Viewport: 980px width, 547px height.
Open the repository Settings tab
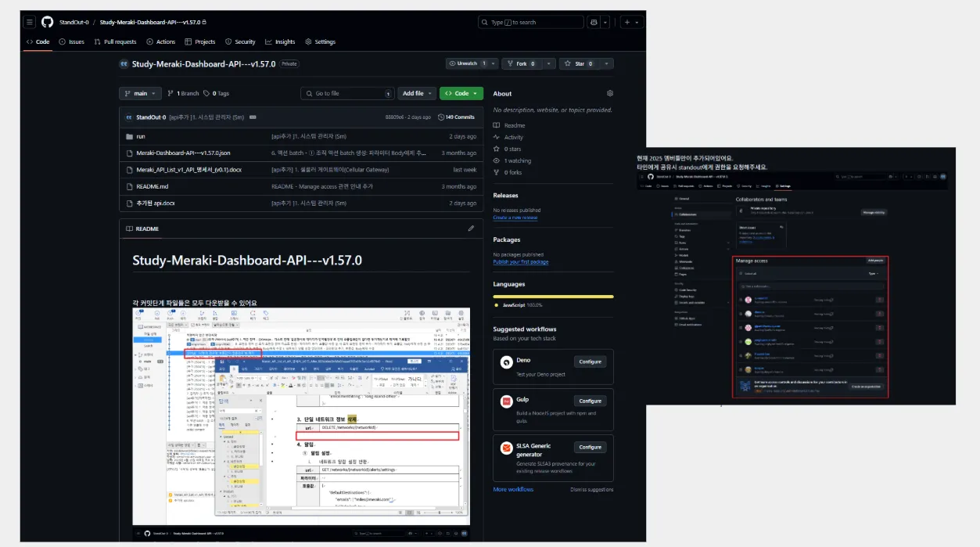pyautogui.click(x=320, y=41)
